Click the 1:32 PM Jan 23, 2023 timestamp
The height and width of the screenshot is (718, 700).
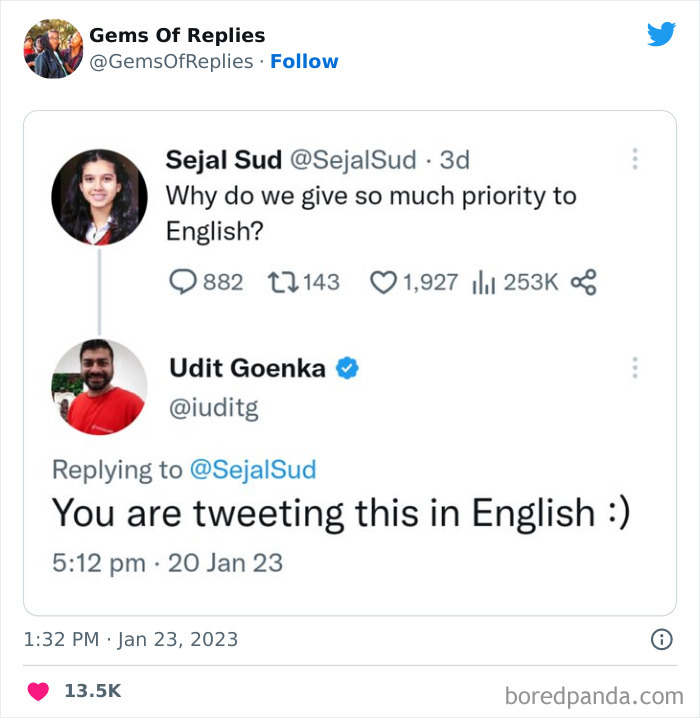130,639
